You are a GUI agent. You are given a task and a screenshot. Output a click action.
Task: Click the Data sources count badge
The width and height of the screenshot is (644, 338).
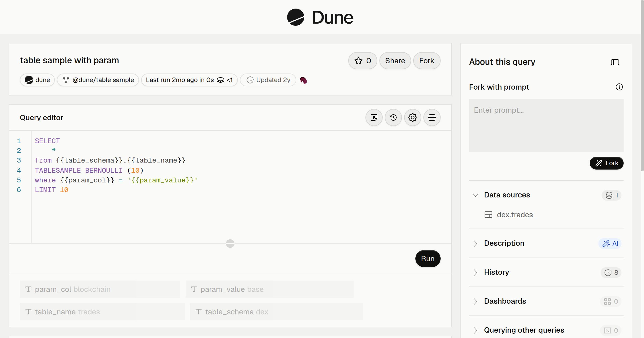click(612, 195)
